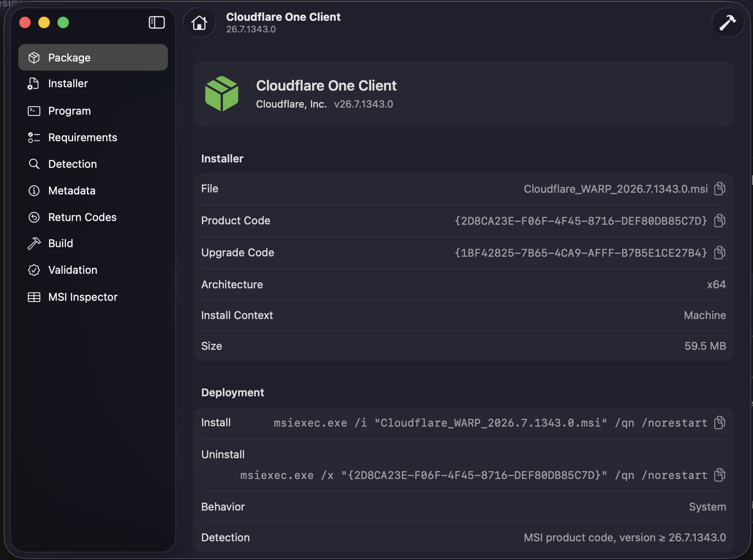Viewport: 753px width, 560px height.
Task: Open the Build section label
Action: pos(61,243)
